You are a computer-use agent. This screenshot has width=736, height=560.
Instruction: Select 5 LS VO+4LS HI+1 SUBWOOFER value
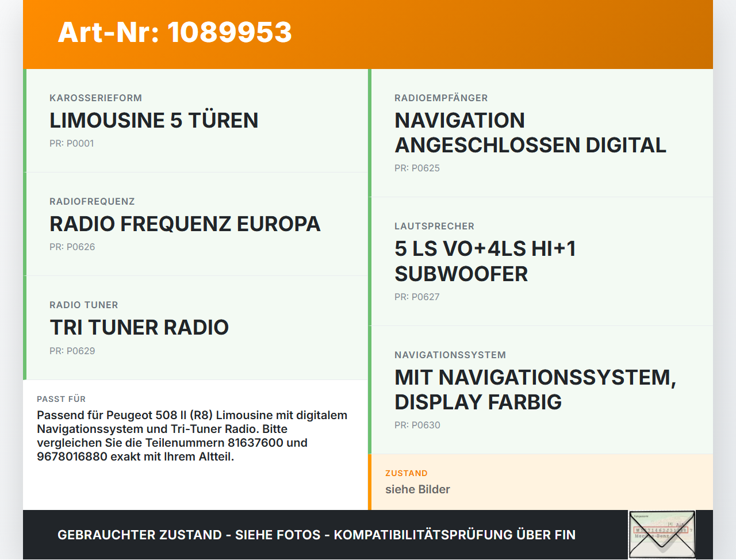pyautogui.click(x=485, y=262)
